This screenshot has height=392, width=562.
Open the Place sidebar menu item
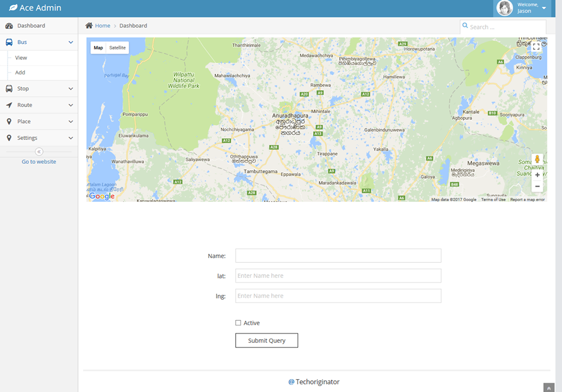tap(39, 122)
